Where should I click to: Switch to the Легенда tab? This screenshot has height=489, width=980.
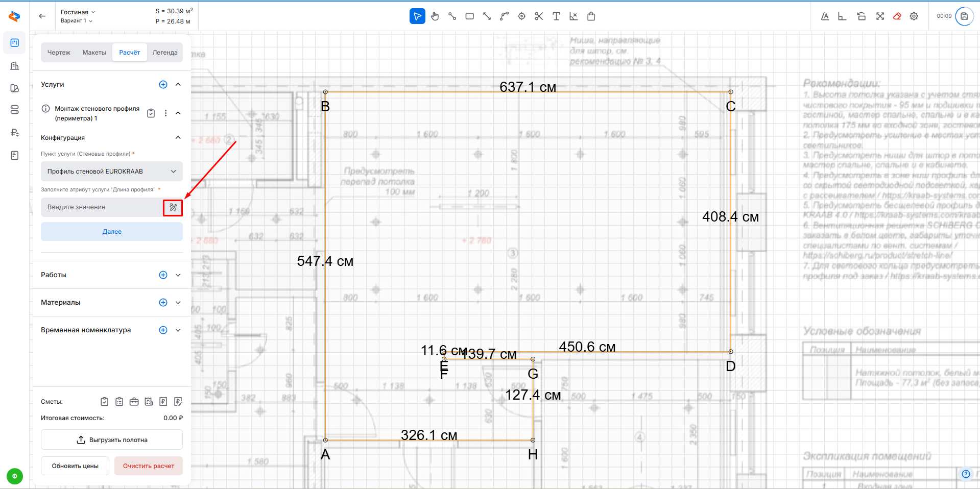click(164, 53)
